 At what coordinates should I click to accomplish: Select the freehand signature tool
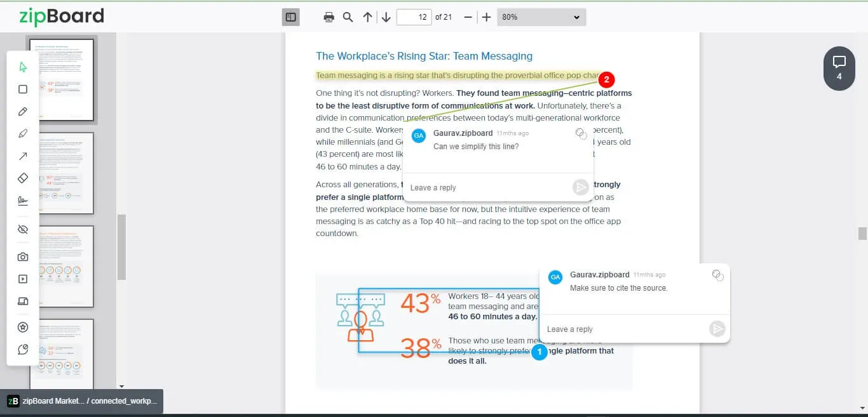click(x=23, y=200)
